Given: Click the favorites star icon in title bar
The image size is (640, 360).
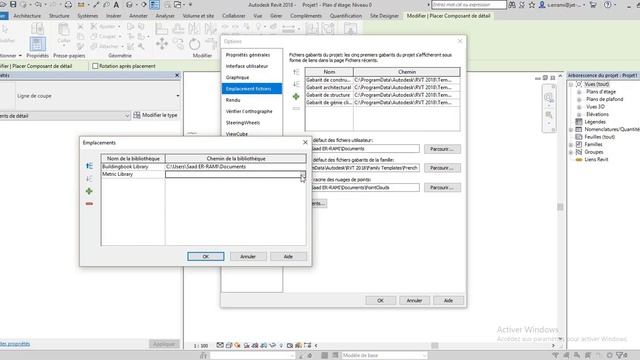Looking at the screenshot, I should [532, 5].
